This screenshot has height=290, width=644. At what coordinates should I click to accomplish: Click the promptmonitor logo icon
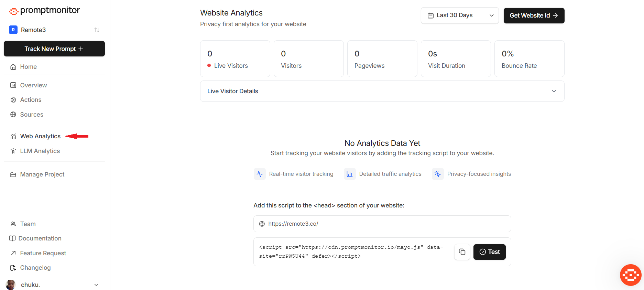[x=13, y=11]
